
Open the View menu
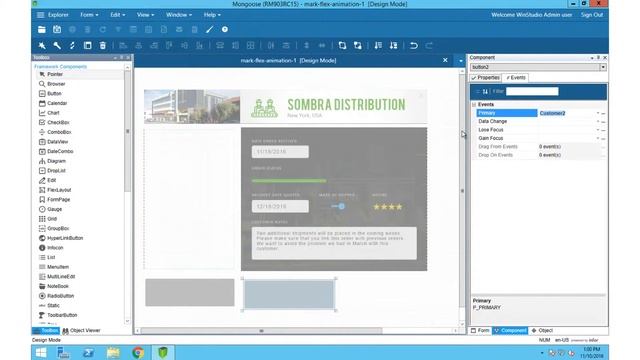[x=145, y=15]
